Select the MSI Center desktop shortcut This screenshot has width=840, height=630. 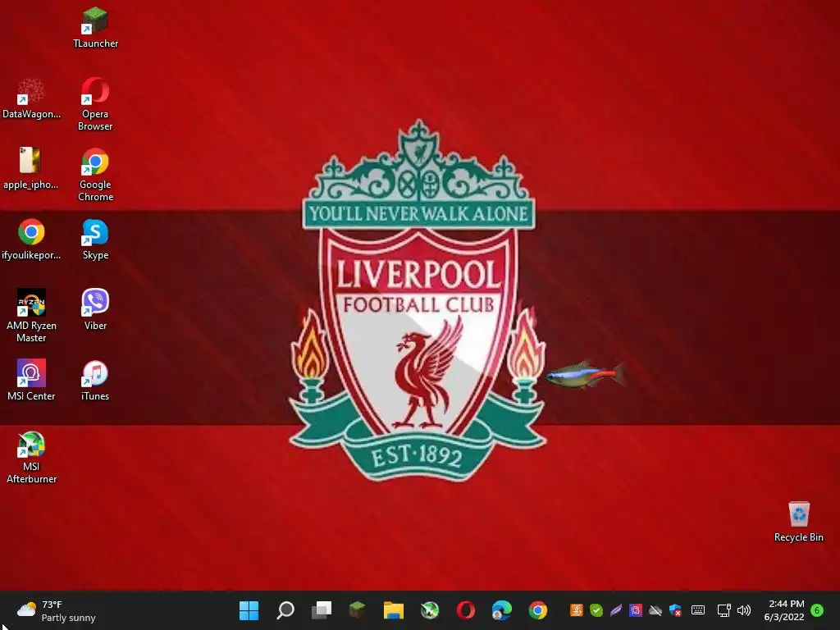pos(31,381)
